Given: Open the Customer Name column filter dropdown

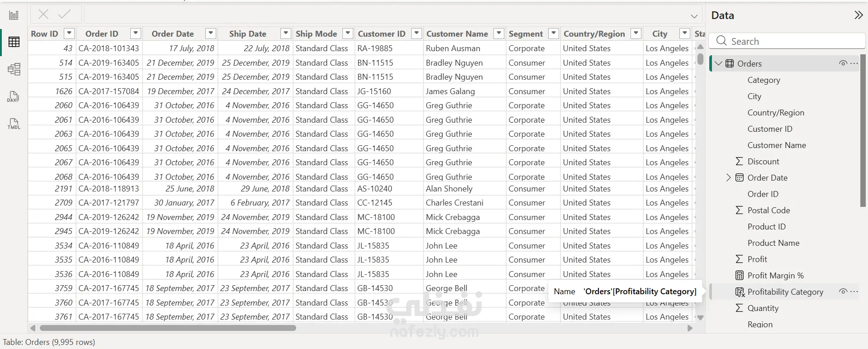Looking at the screenshot, I should (498, 33).
